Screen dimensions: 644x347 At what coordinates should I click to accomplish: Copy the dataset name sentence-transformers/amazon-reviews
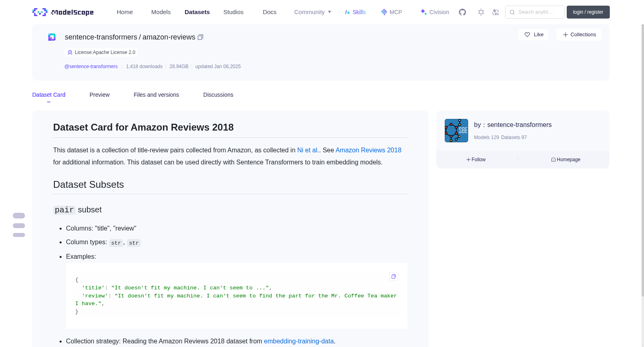pos(200,37)
